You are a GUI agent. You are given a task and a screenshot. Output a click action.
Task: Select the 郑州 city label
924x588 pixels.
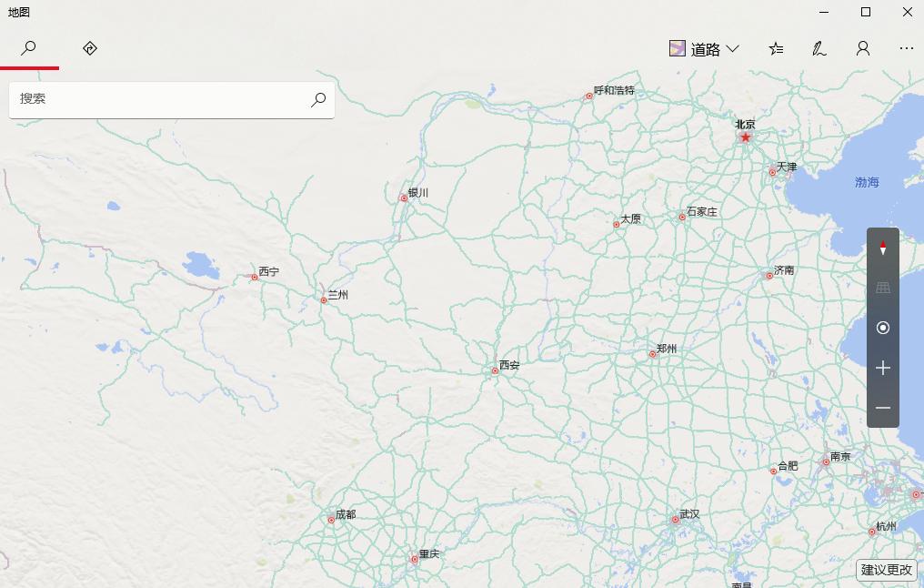tap(667, 350)
